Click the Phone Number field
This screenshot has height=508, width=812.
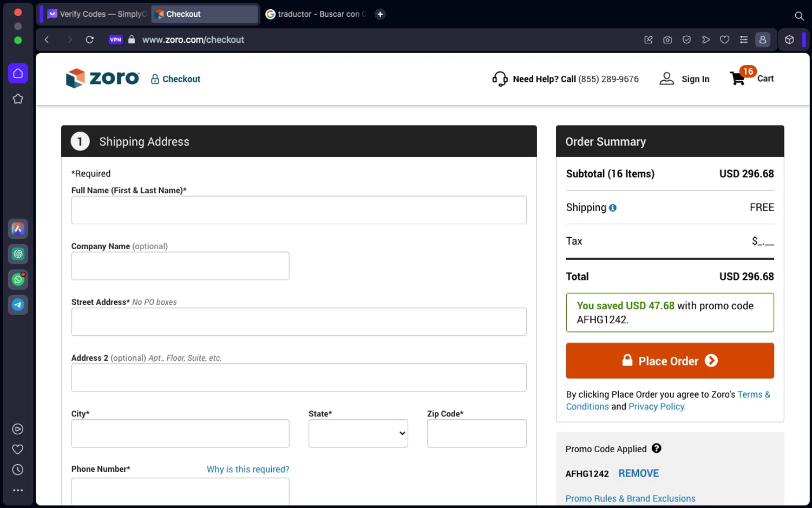180,492
